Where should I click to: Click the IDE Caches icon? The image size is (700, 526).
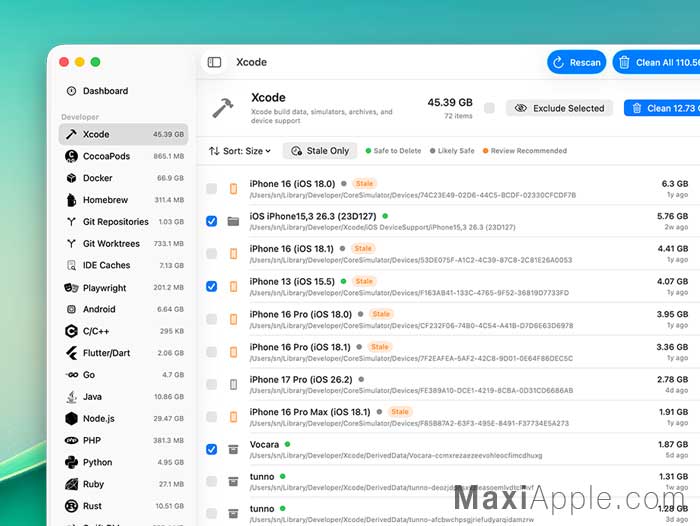71,265
